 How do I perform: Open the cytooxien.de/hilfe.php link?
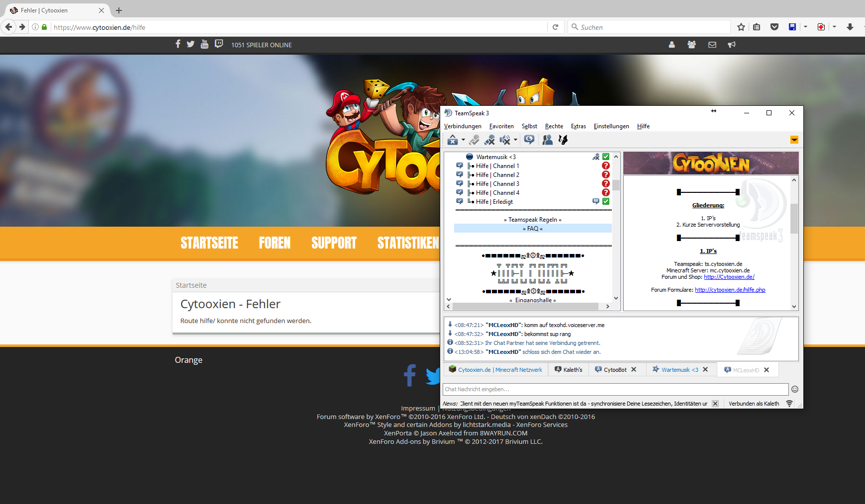click(730, 290)
